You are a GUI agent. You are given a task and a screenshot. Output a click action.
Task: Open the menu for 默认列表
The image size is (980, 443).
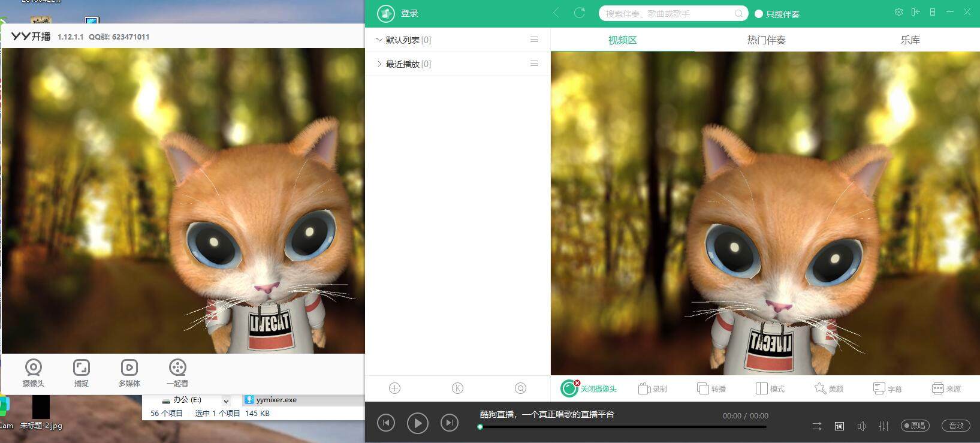[534, 40]
